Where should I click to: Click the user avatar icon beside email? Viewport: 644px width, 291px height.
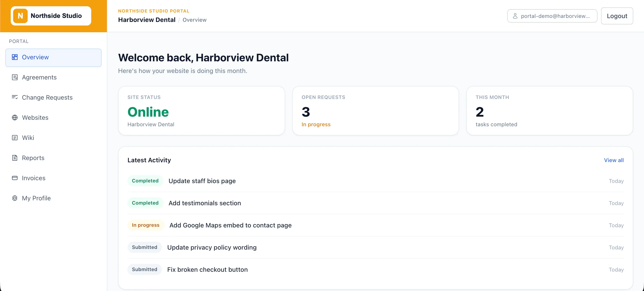click(515, 16)
